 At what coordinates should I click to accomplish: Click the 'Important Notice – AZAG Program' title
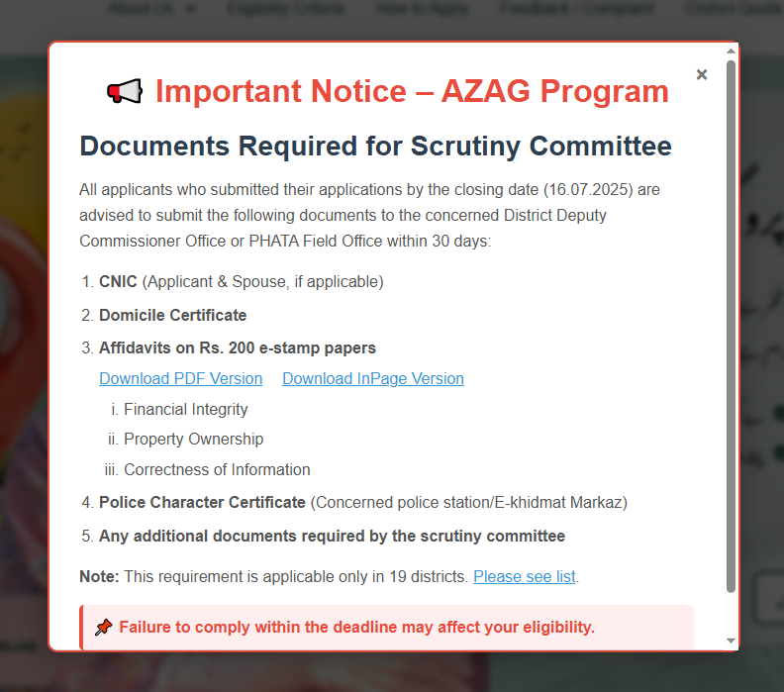[x=412, y=92]
